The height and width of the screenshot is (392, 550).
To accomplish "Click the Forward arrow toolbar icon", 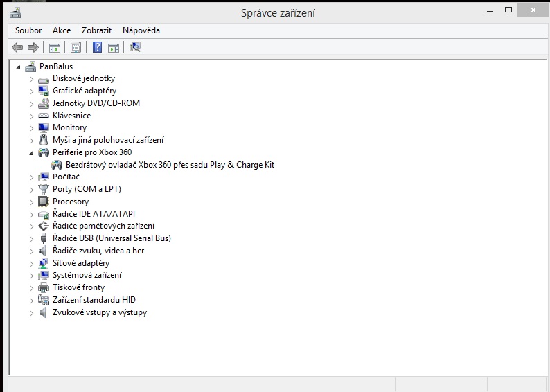I will (x=33, y=47).
